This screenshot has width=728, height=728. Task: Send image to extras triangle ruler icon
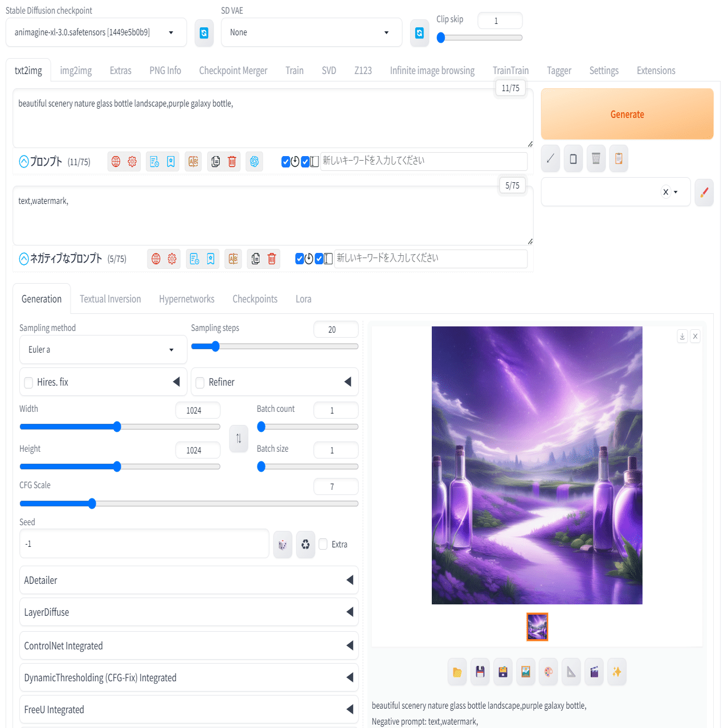pyautogui.click(x=571, y=672)
